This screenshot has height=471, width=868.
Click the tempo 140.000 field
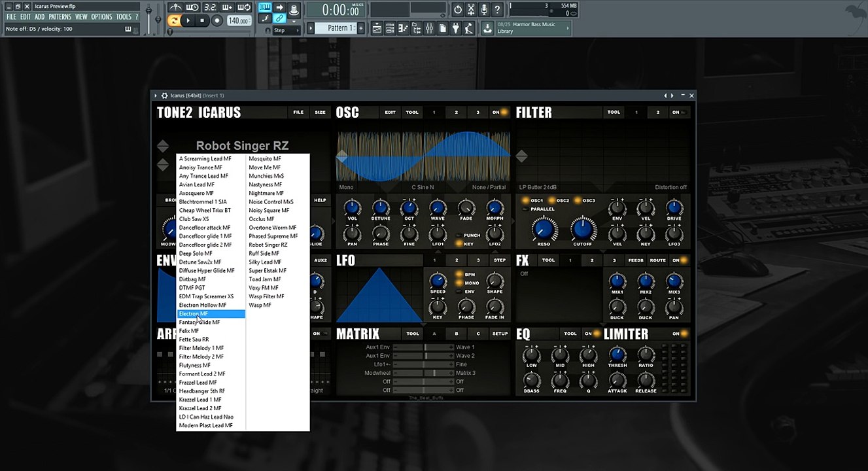(x=239, y=21)
